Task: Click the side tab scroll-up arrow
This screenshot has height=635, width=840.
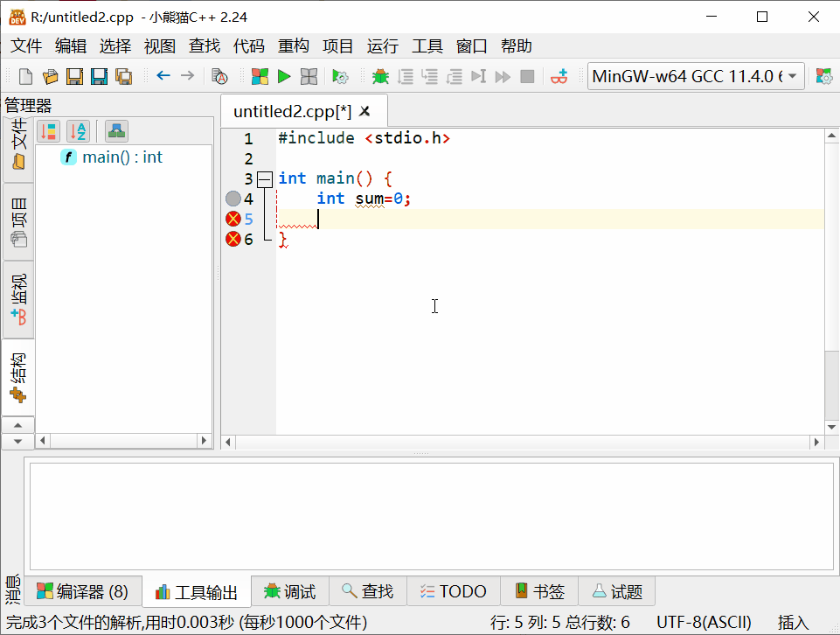Action: point(18,425)
